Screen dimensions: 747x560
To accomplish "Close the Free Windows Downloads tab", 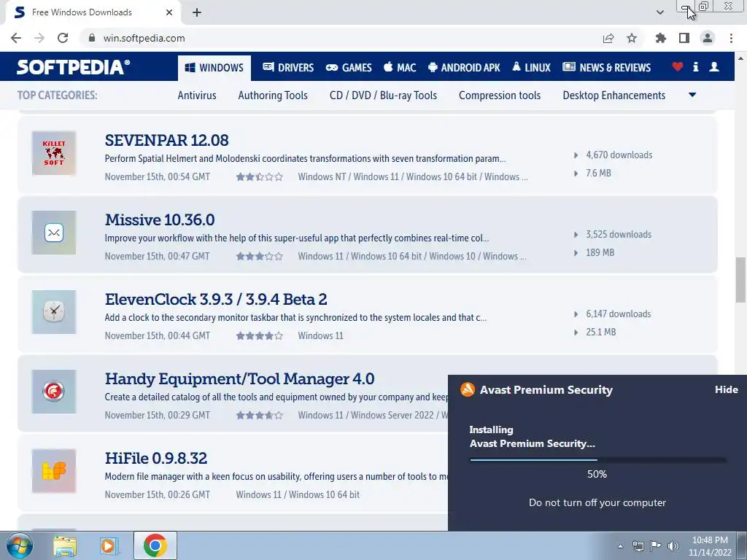I will click(169, 12).
